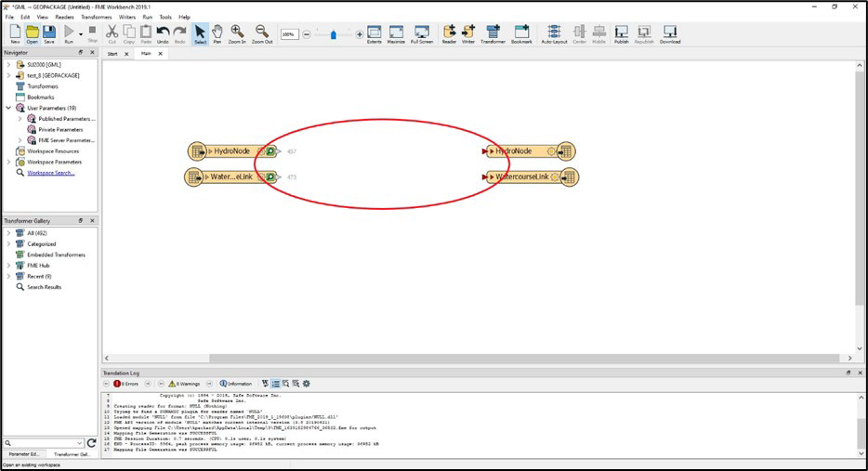868x471 pixels.
Task: Expand All (492) in Transformer Gallery
Action: point(8,233)
